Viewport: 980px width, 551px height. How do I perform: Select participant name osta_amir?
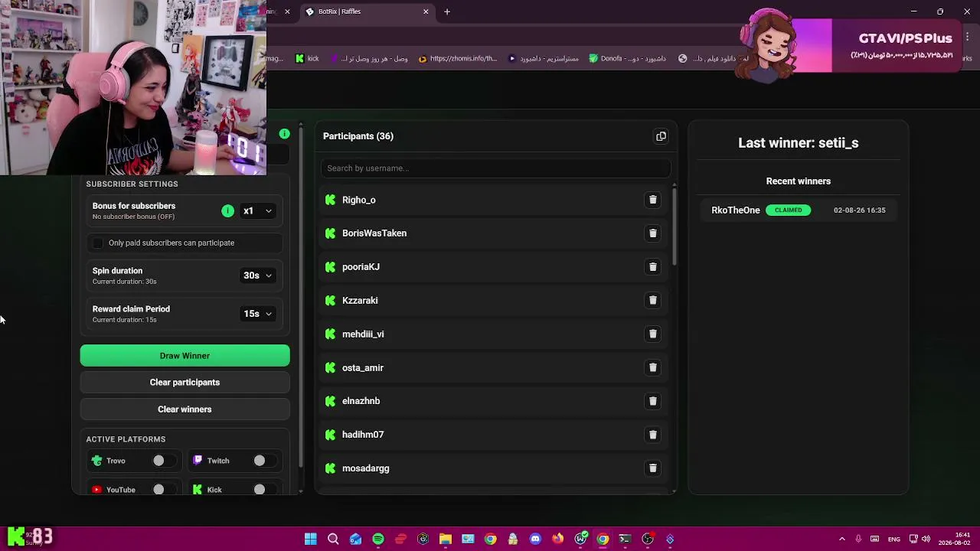coord(363,367)
